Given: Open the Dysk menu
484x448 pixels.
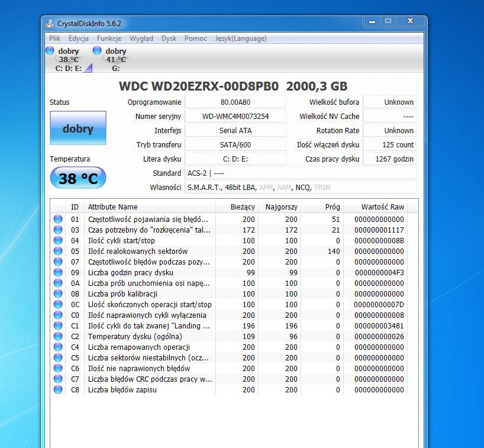Looking at the screenshot, I should [169, 38].
